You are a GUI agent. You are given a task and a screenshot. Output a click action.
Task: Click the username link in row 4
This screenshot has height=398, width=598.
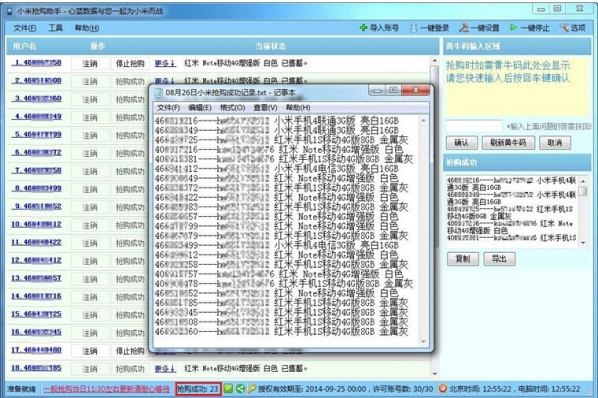[x=37, y=116]
